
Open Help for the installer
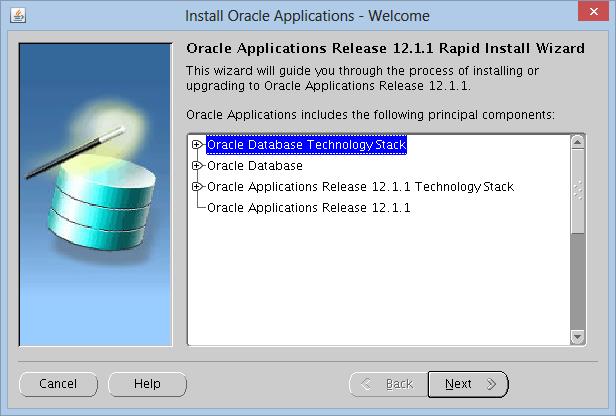pyautogui.click(x=147, y=384)
